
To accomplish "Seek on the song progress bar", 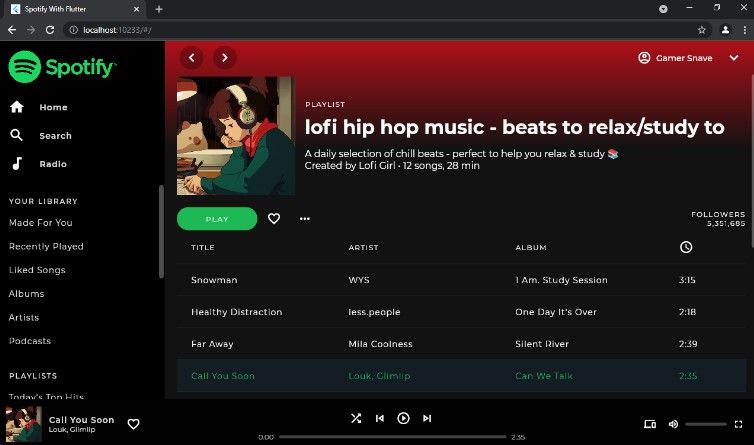I will 392,437.
